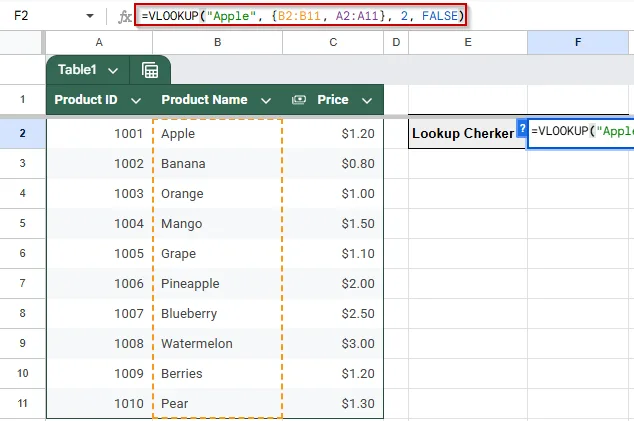Open the Product Name column dropdown
This screenshot has height=421, width=634.
[x=266, y=100]
